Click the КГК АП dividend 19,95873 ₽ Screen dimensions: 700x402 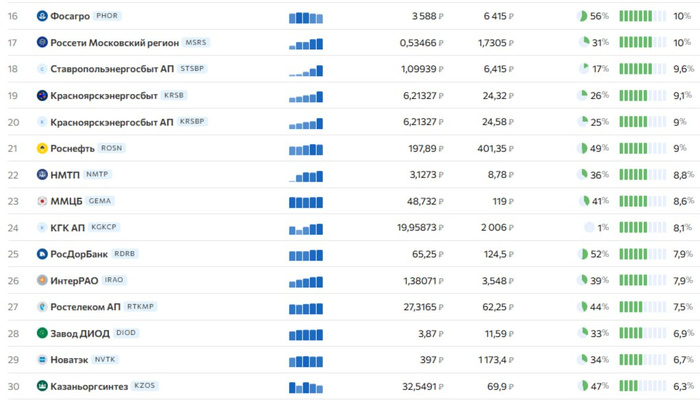tap(420, 227)
